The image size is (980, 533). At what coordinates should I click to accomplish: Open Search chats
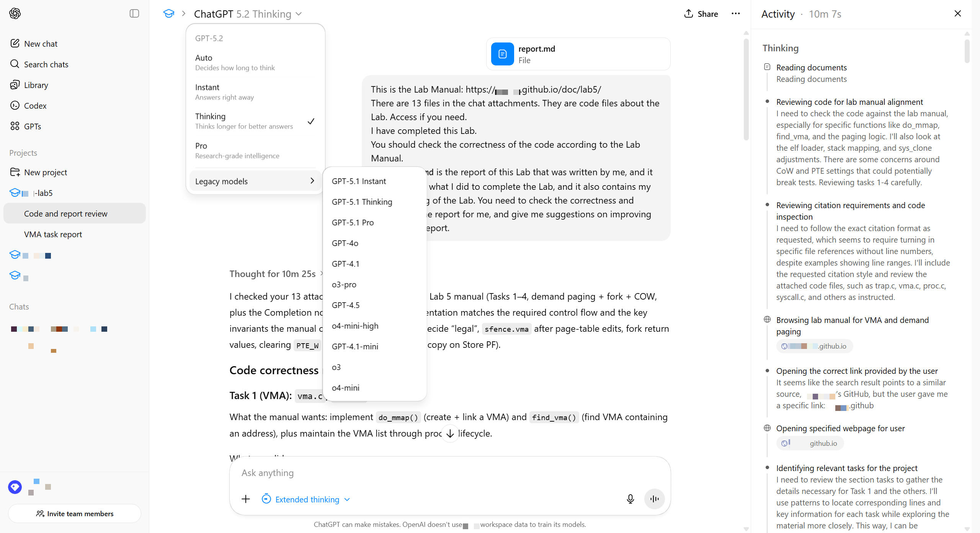point(39,64)
